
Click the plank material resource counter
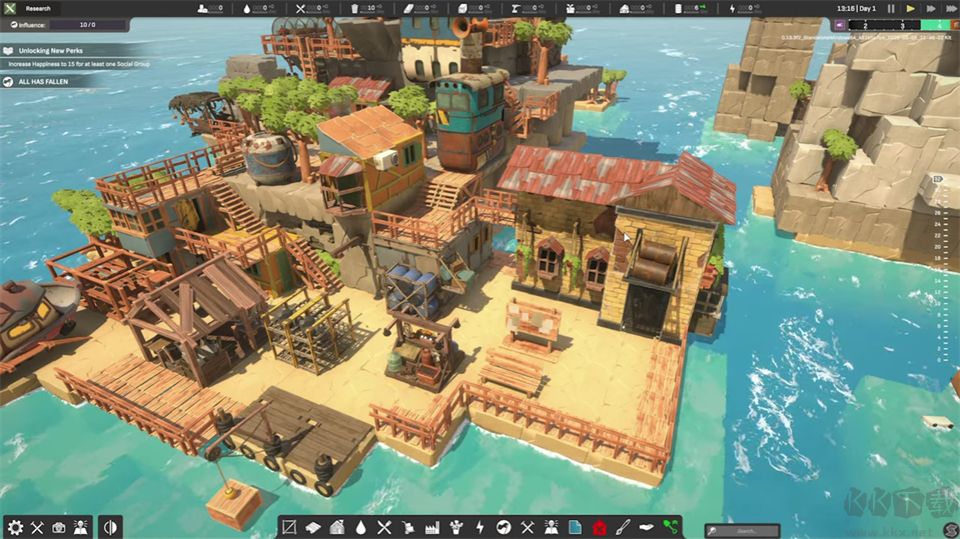(420, 9)
